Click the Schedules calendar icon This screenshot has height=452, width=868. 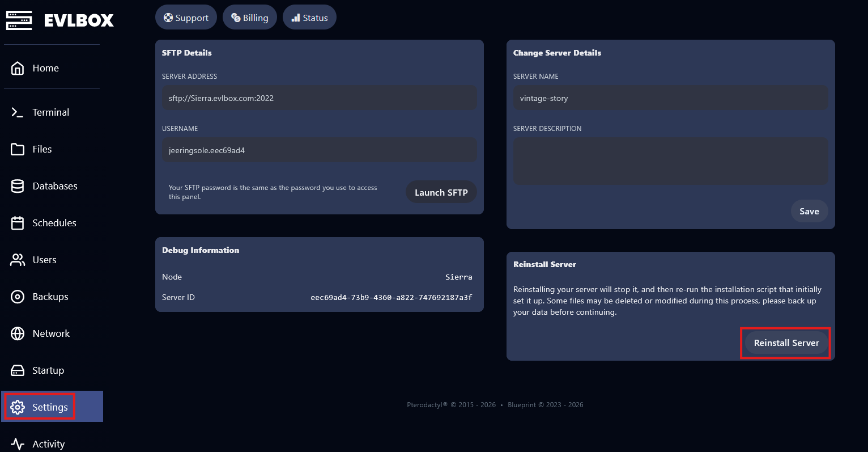(18, 223)
